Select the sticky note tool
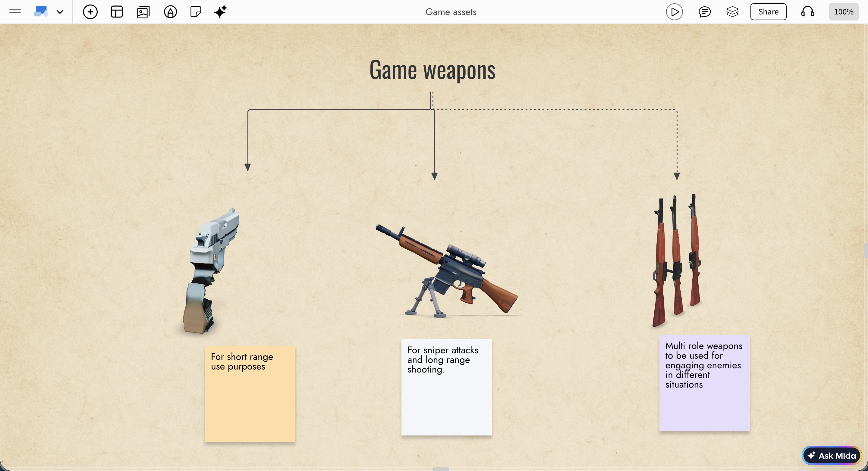 point(195,12)
